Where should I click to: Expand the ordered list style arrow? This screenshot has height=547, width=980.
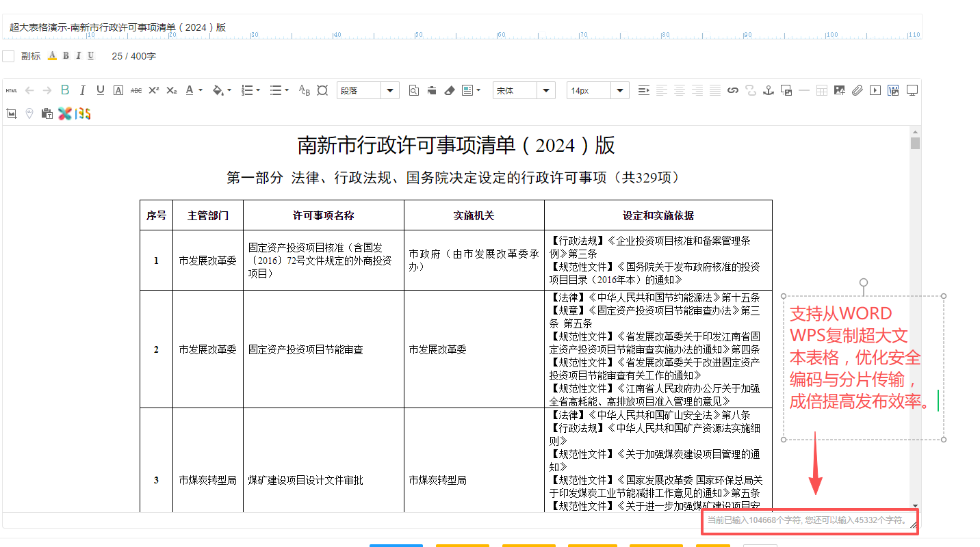pyautogui.click(x=257, y=90)
